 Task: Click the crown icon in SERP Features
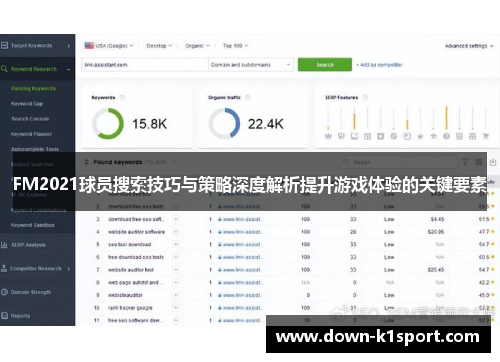click(328, 136)
